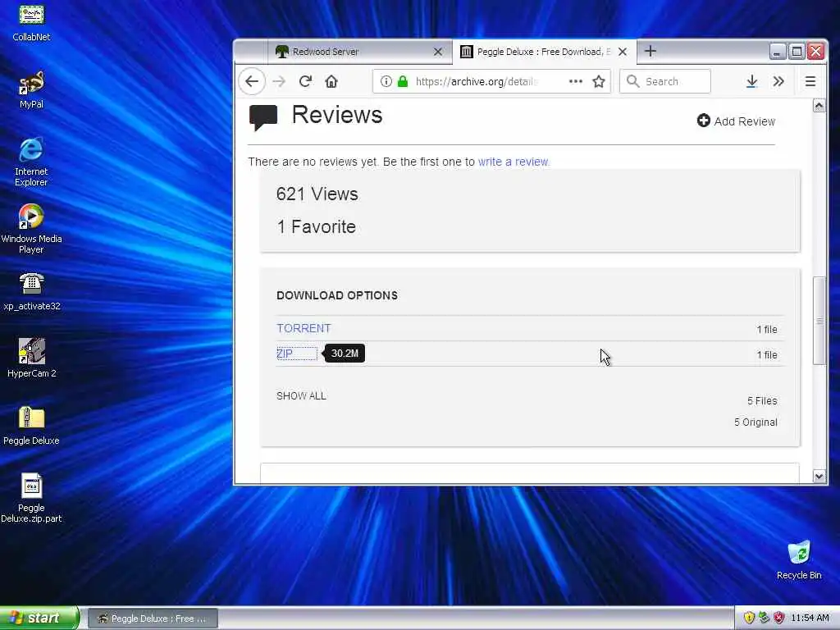Open the hamburger application menu

810,81
